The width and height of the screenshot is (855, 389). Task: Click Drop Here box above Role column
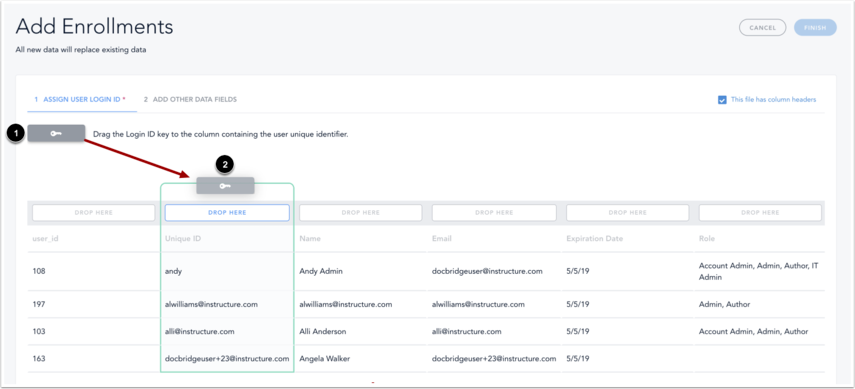(x=760, y=213)
